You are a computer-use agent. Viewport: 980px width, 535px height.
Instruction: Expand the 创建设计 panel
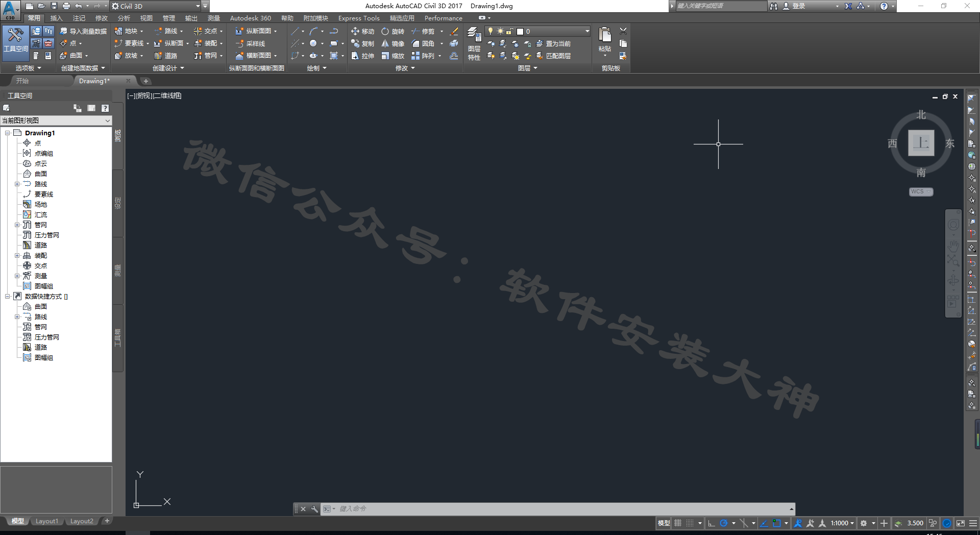tap(168, 68)
